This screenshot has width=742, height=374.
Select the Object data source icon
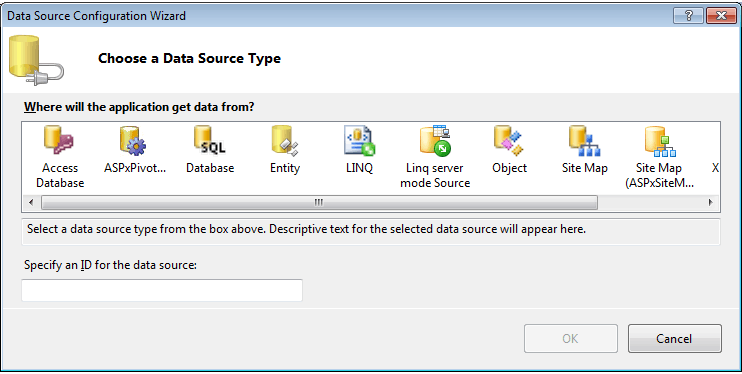pos(509,141)
